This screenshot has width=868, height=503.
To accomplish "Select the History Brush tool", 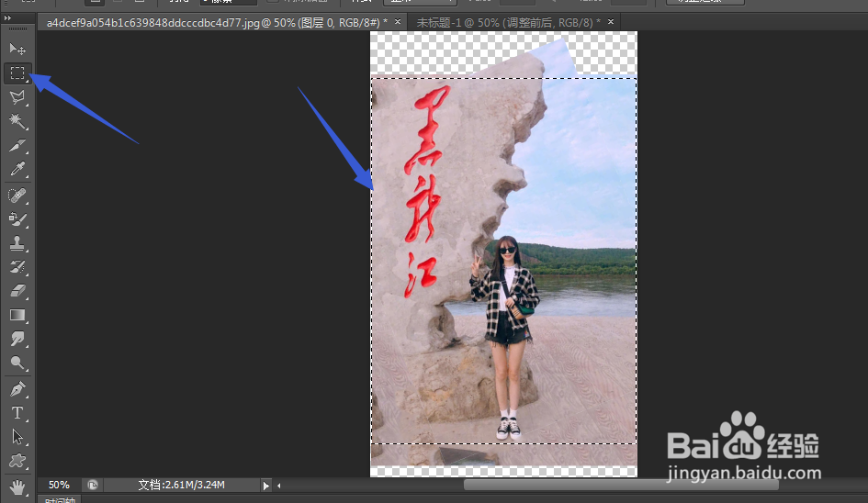I will pos(17,267).
